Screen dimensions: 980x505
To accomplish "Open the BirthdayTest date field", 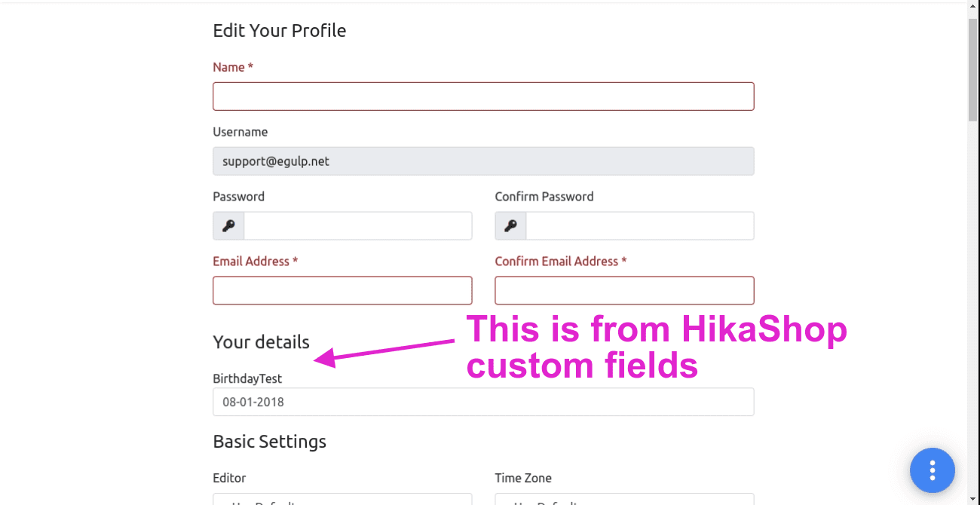I will pos(483,402).
